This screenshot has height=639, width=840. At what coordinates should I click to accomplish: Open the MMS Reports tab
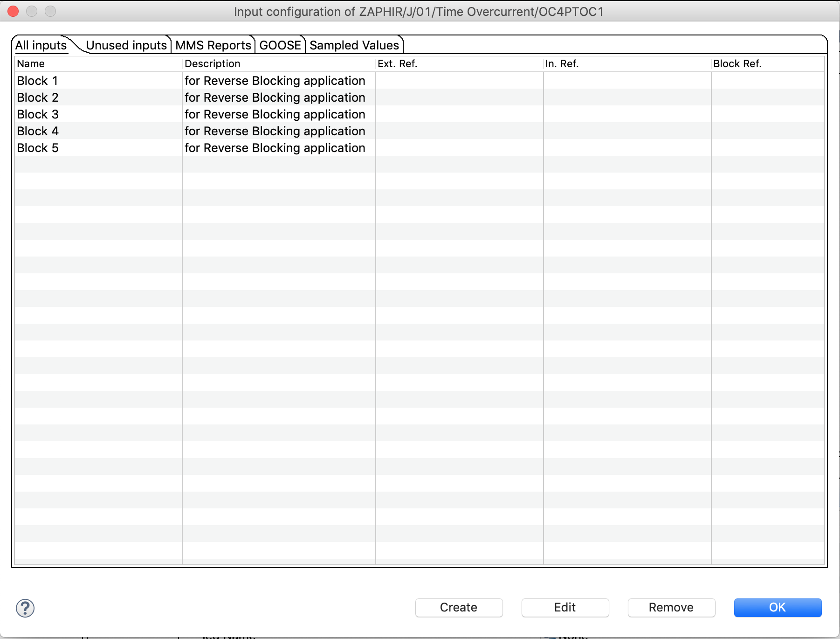click(213, 45)
